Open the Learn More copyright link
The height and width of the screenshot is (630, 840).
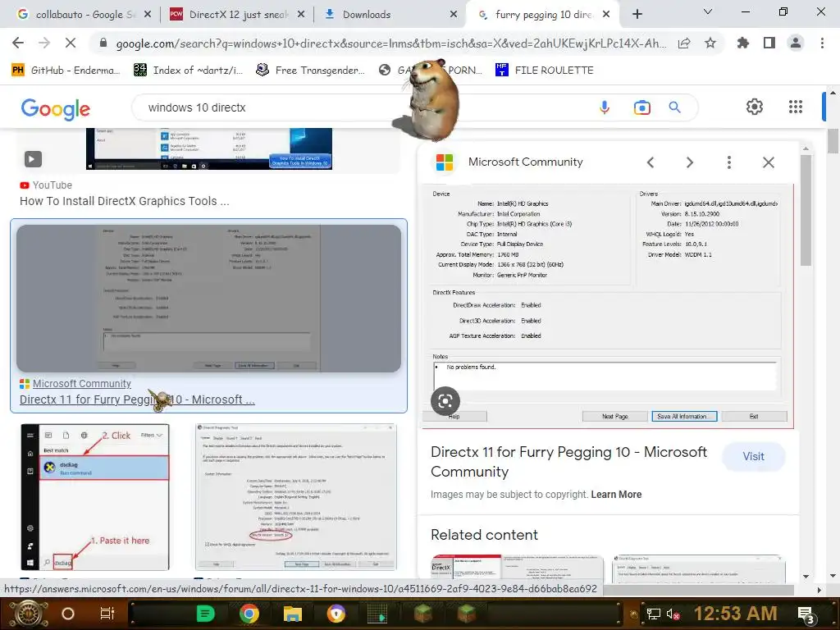pyautogui.click(x=616, y=495)
